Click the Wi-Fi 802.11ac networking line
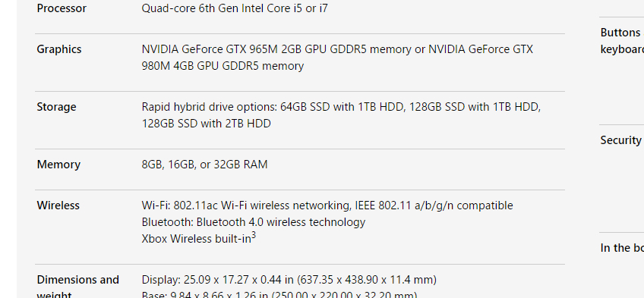 (327, 205)
